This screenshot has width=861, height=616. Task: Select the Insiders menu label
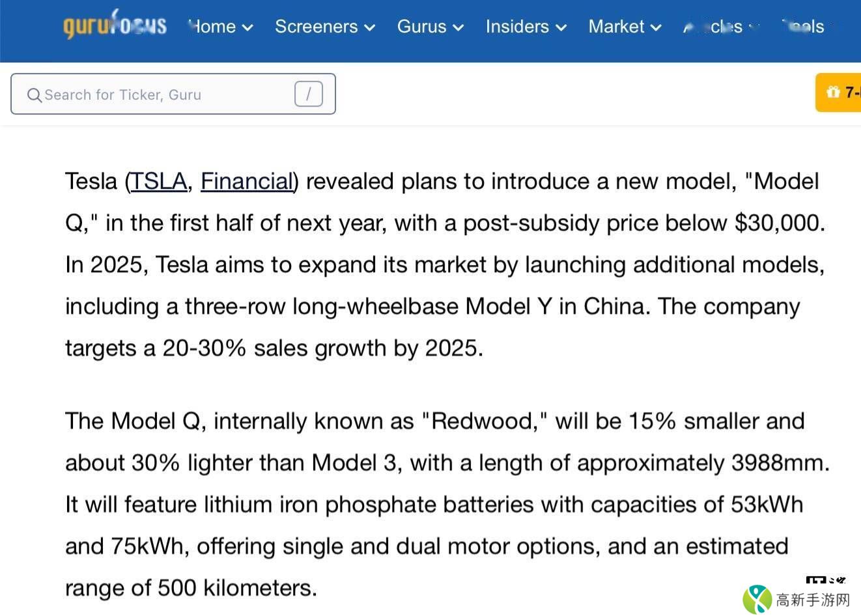tap(517, 27)
